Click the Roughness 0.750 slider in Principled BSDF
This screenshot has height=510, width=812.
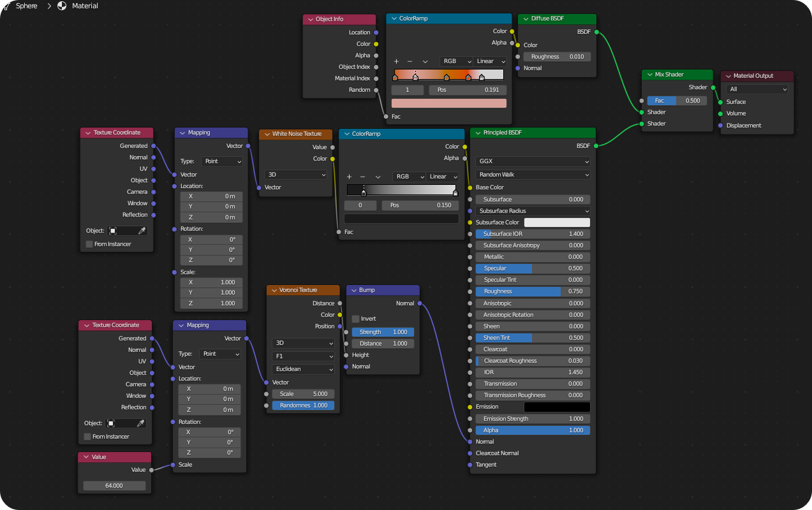(x=533, y=291)
